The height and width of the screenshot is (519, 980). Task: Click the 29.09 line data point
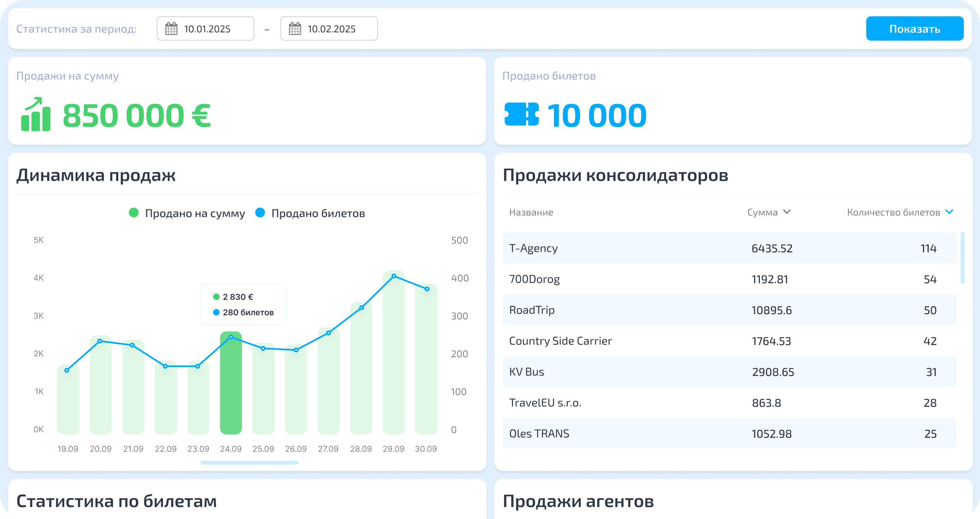[394, 276]
